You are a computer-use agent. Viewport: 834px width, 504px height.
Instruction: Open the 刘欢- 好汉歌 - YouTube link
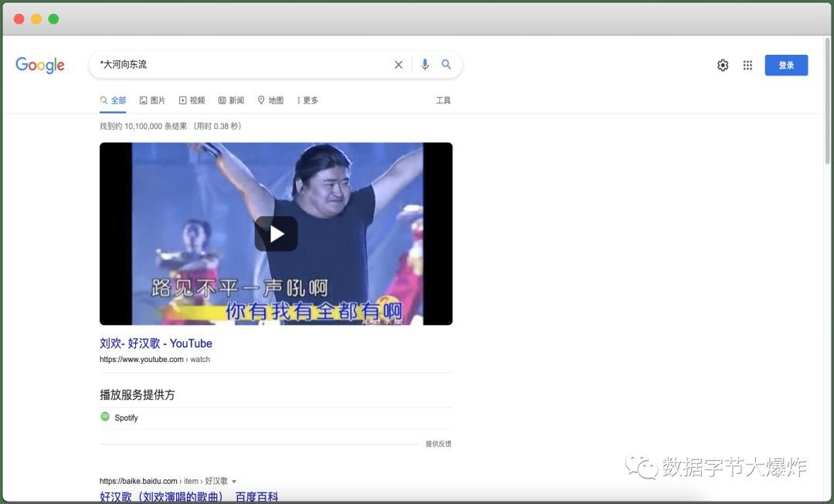click(x=156, y=343)
